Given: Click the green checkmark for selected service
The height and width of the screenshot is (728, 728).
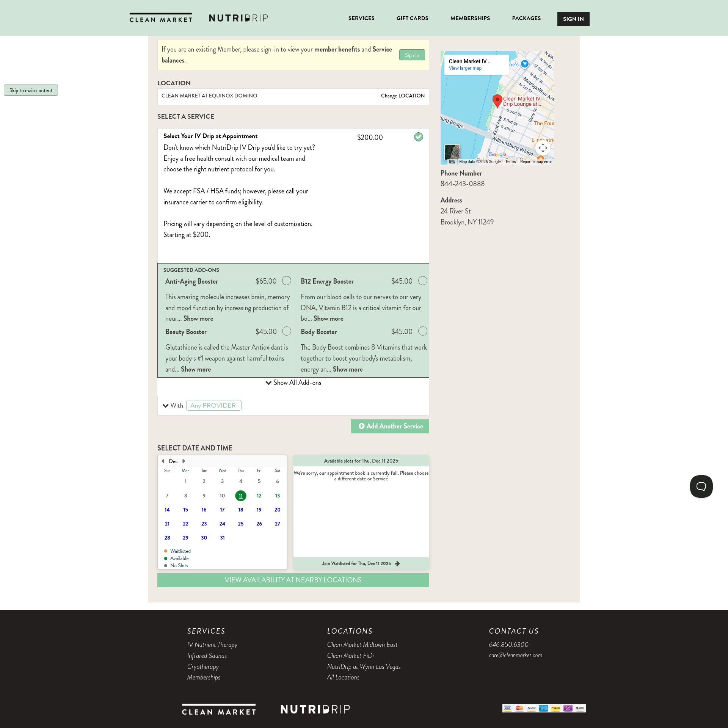Looking at the screenshot, I should coord(418,137).
